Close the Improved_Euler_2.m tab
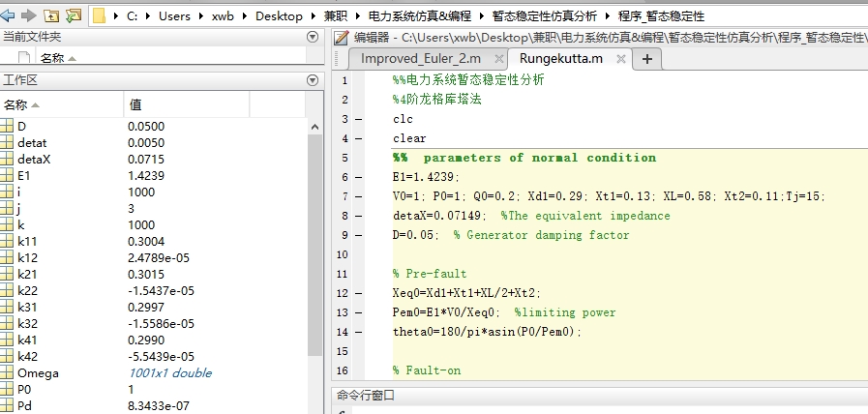The width and height of the screenshot is (868, 414). click(x=498, y=59)
